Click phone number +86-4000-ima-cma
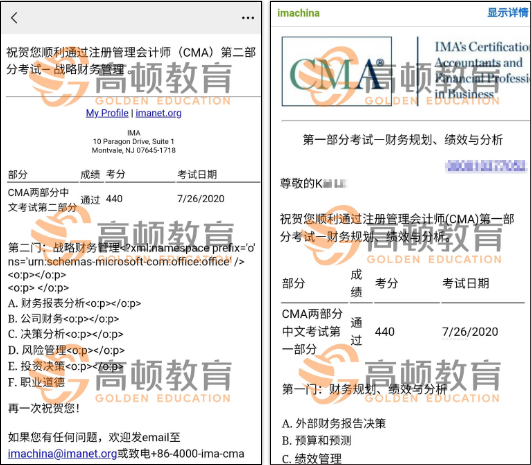Screen dimensions: 532x465 tap(198, 453)
